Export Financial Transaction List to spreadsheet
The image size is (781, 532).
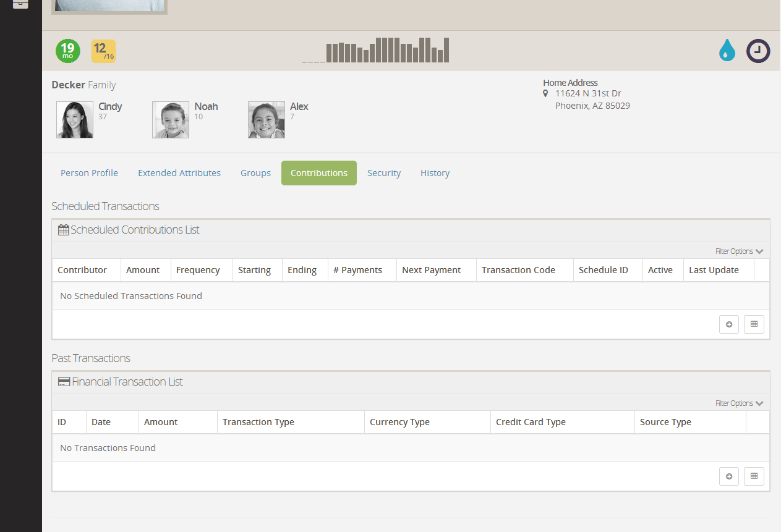pos(754,476)
